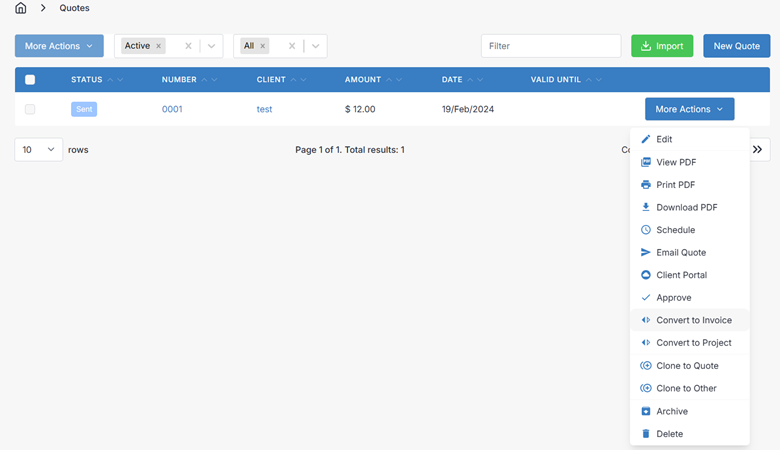Select Clone to Other menu entry
Image resolution: width=780 pixels, height=450 pixels.
(689, 388)
